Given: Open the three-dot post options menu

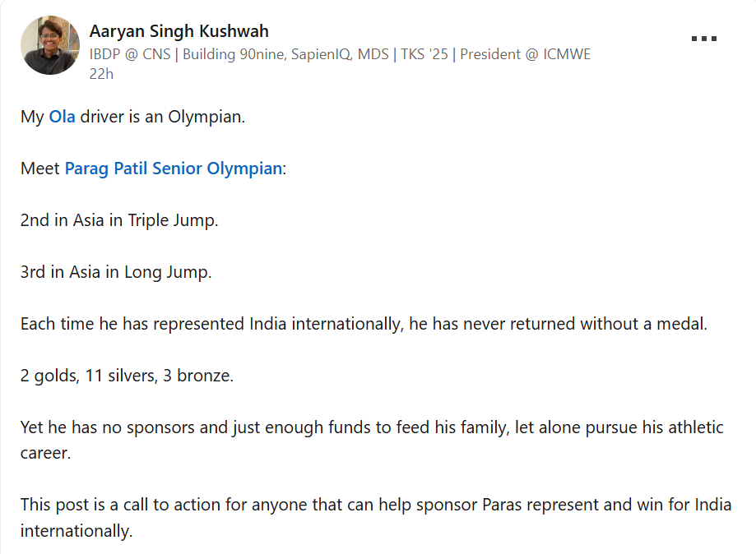Looking at the screenshot, I should (704, 39).
